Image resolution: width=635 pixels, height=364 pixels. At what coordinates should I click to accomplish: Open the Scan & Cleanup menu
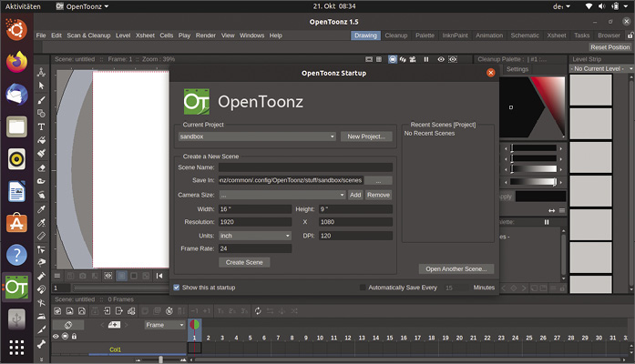pos(88,35)
